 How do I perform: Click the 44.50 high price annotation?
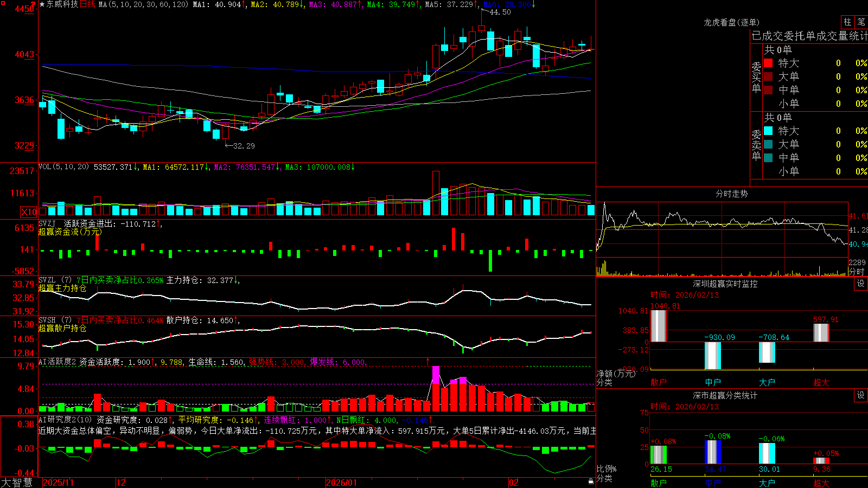click(500, 12)
